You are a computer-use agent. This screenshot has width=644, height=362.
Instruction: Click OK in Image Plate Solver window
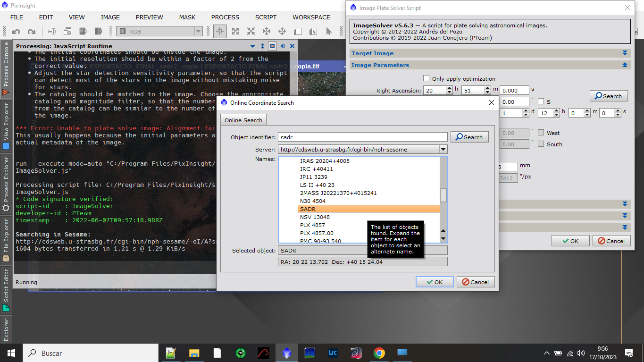[570, 241]
